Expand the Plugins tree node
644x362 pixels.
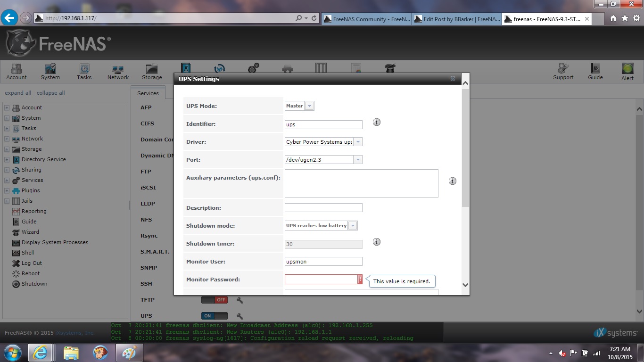pyautogui.click(x=7, y=190)
